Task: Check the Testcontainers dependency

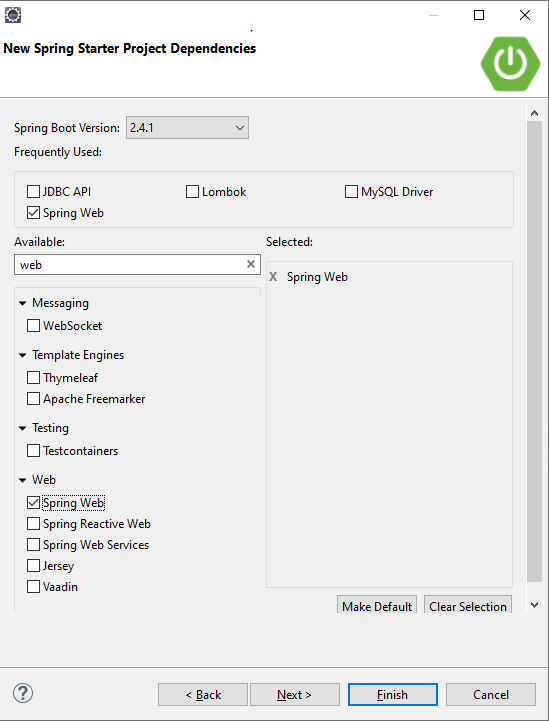Action: [x=33, y=451]
